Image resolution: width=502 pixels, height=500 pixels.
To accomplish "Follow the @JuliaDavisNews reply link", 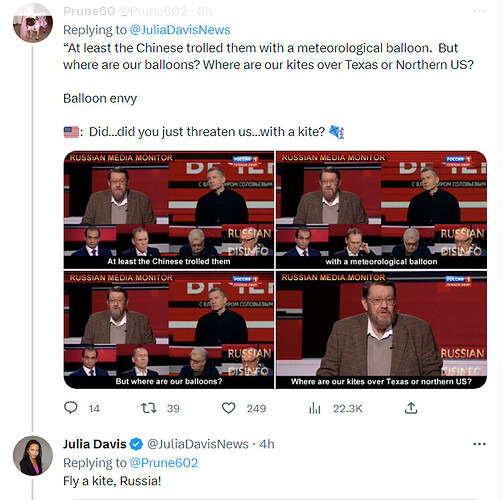I will pos(180,30).
